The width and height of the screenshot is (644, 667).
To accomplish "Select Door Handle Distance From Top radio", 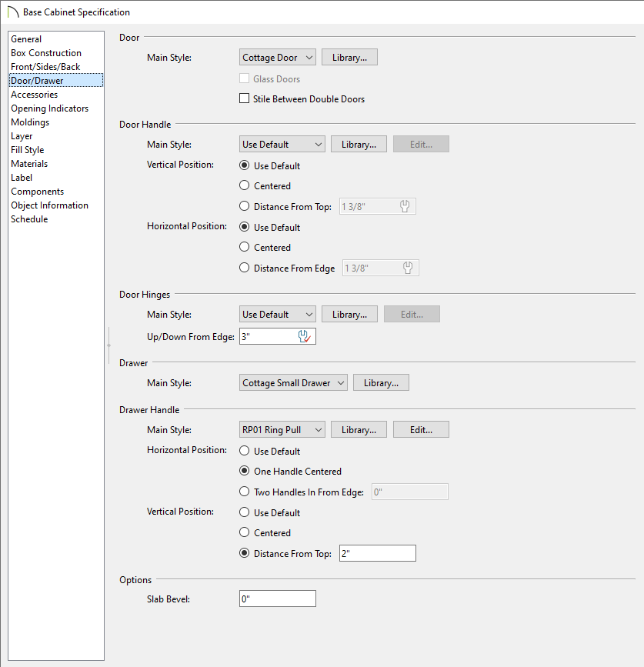I will pyautogui.click(x=244, y=206).
